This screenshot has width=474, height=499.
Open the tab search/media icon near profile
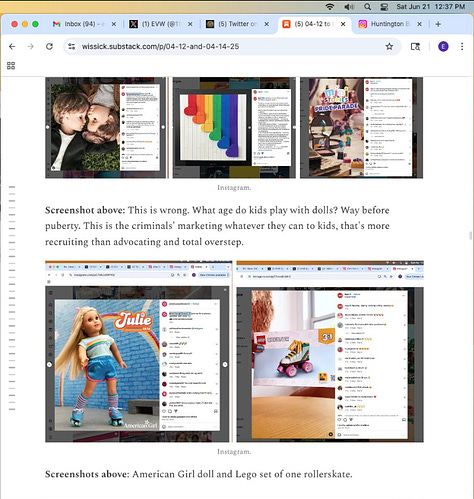(415, 47)
